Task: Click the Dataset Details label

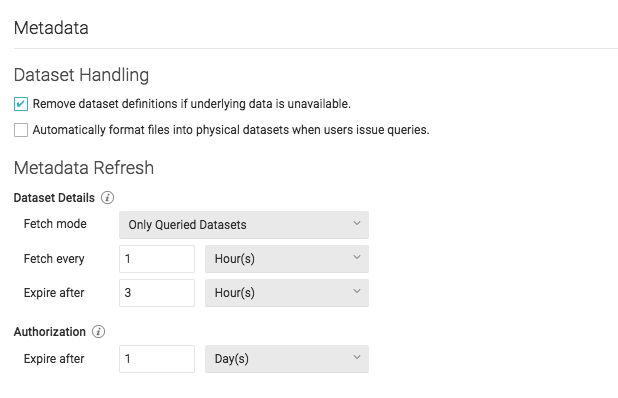Action: click(54, 197)
